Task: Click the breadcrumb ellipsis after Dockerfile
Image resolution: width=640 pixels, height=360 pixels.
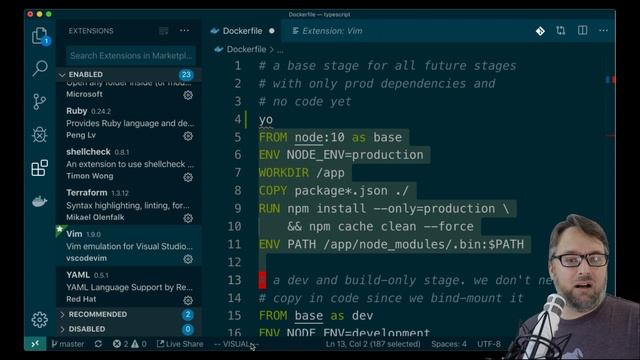Action: pos(280,51)
